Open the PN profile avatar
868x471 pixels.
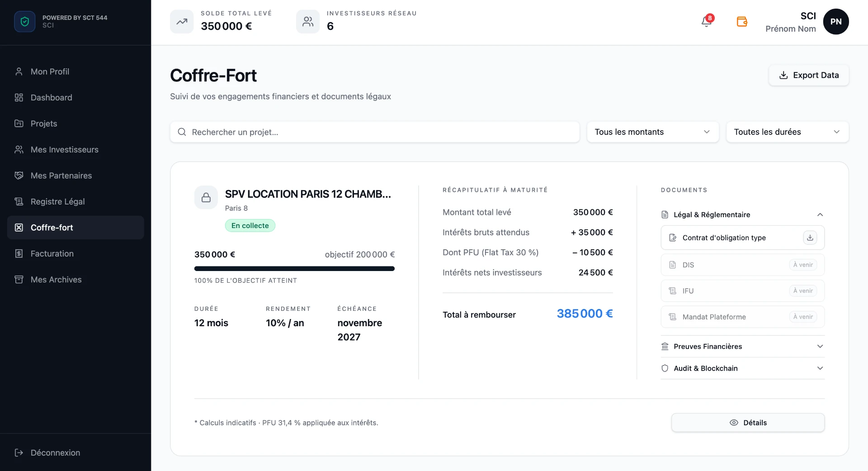836,21
